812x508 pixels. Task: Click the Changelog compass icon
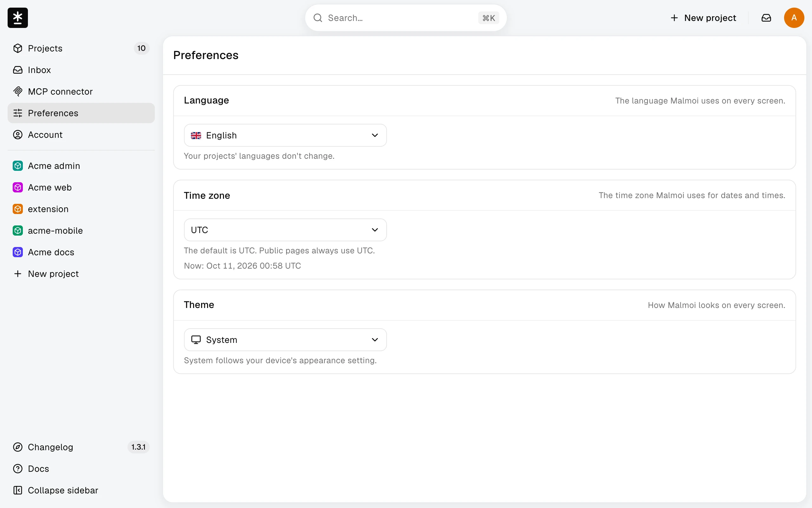[18, 447]
